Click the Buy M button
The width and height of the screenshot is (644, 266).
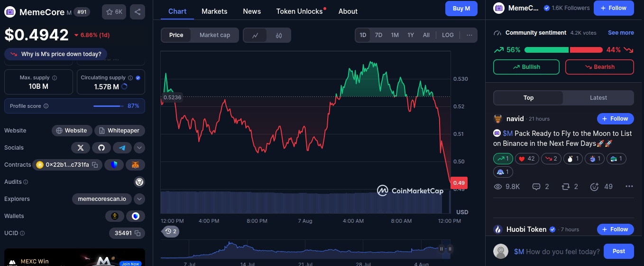[461, 9]
